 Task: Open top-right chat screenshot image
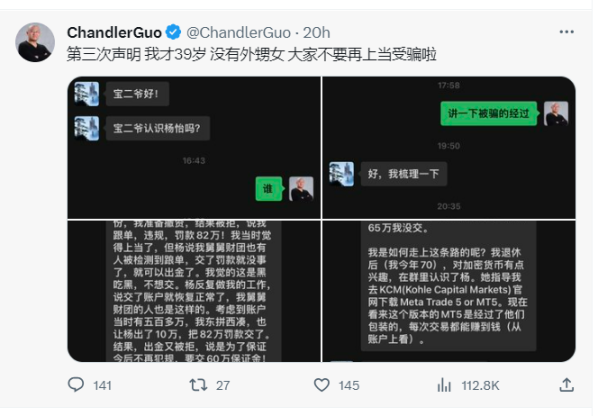(449, 147)
